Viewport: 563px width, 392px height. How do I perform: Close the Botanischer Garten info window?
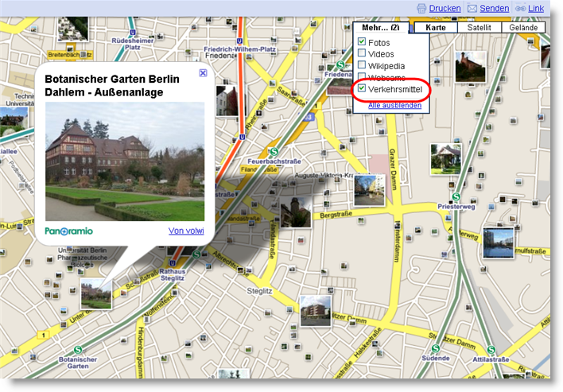(x=203, y=73)
